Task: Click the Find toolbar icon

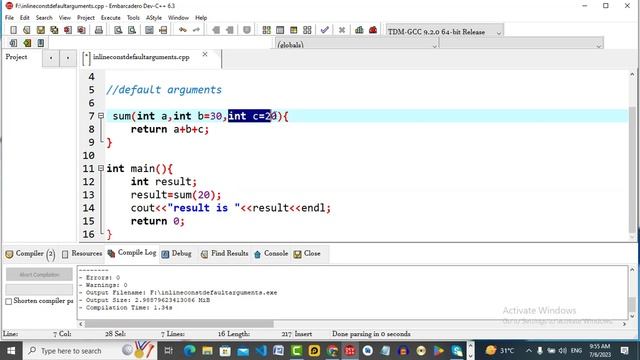Action: (118, 30)
